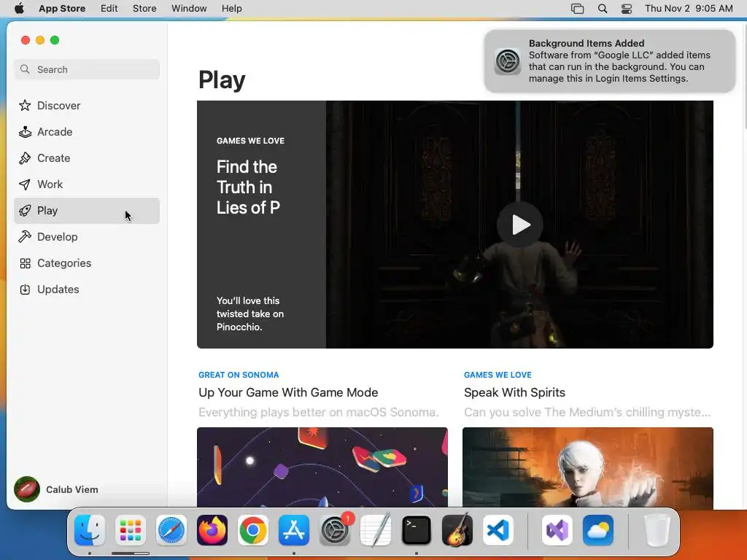Open the Apple menu
The image size is (747, 560).
click(19, 8)
